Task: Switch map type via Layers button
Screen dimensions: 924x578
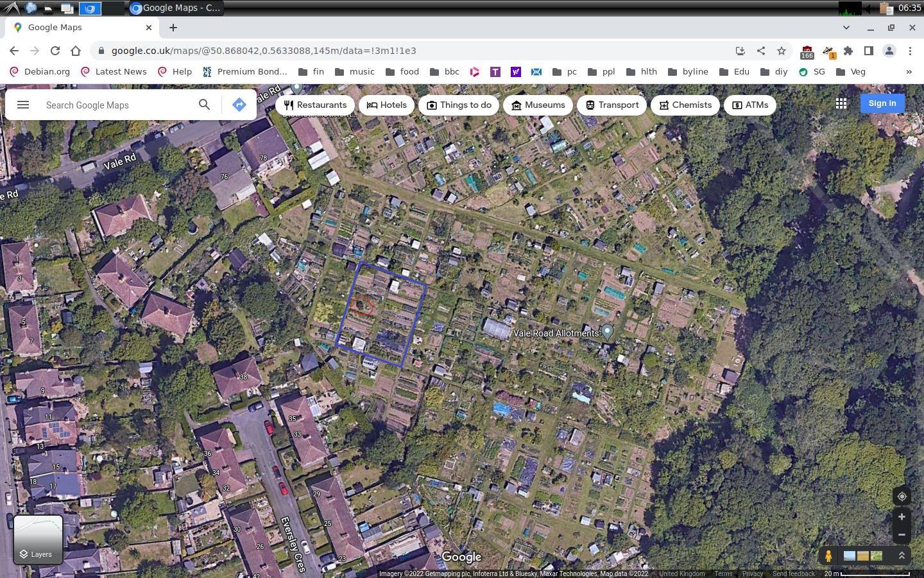Action: 38,539
